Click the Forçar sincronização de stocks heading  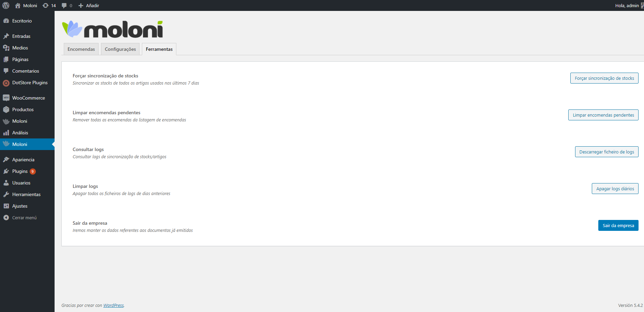pos(105,76)
